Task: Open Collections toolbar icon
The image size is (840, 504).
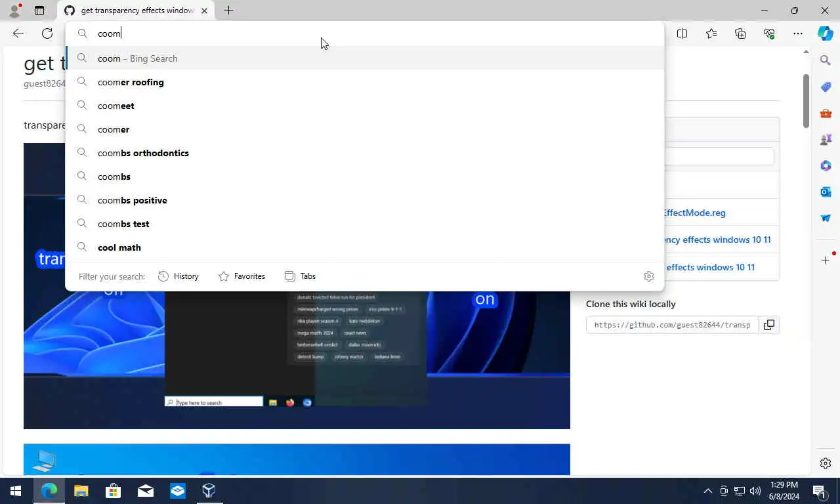Action: tap(740, 33)
